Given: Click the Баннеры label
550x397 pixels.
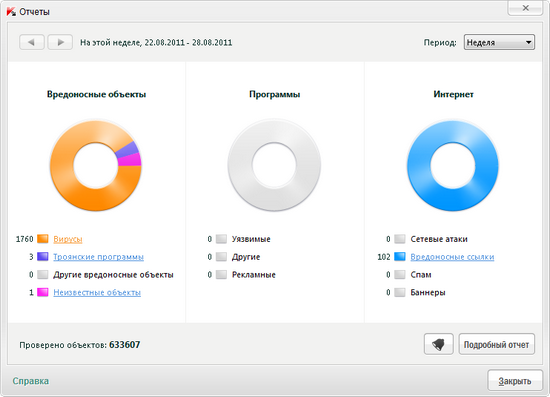Looking at the screenshot, I should point(428,292).
